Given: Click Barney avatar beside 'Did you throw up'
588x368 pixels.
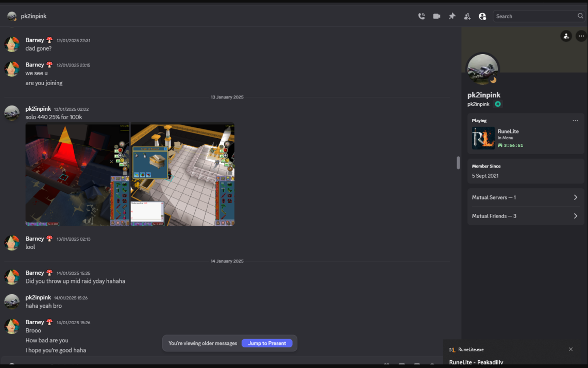Looking at the screenshot, I should click(x=12, y=277).
